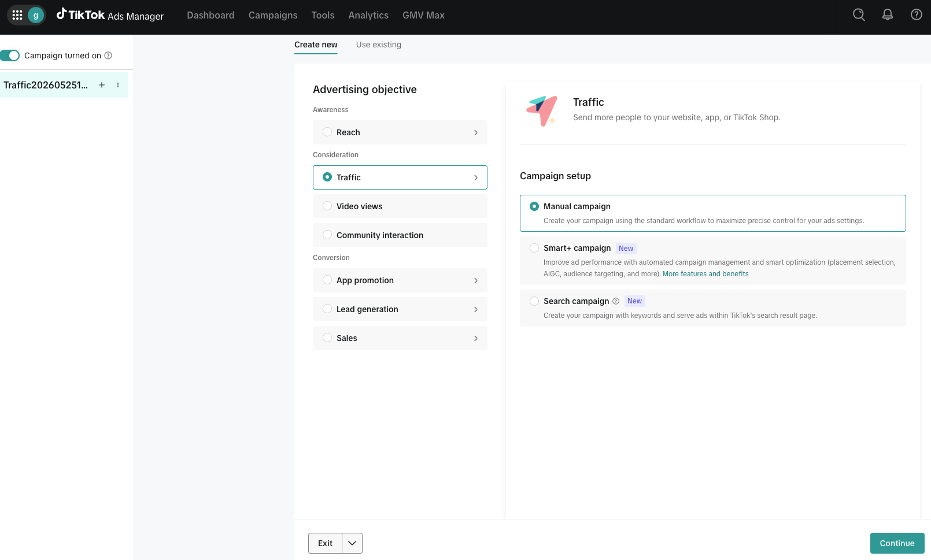
Task: Add new item with plus icon
Action: pos(102,85)
